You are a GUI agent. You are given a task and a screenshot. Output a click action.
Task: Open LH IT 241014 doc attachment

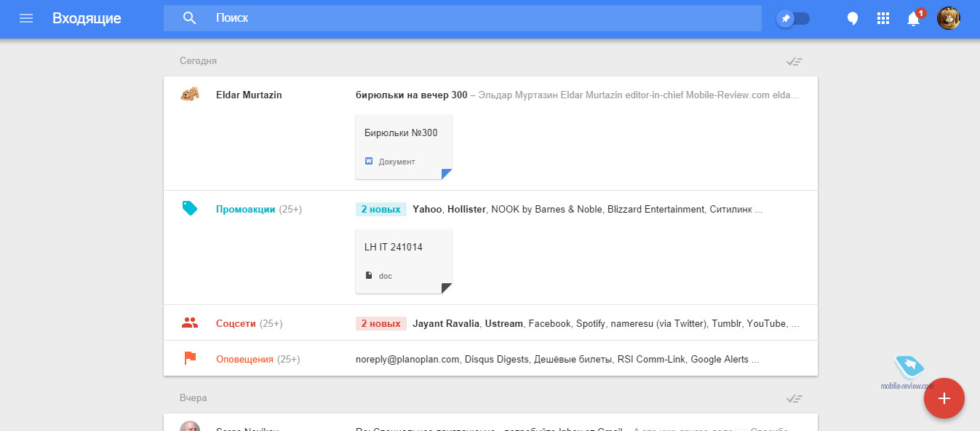(404, 261)
